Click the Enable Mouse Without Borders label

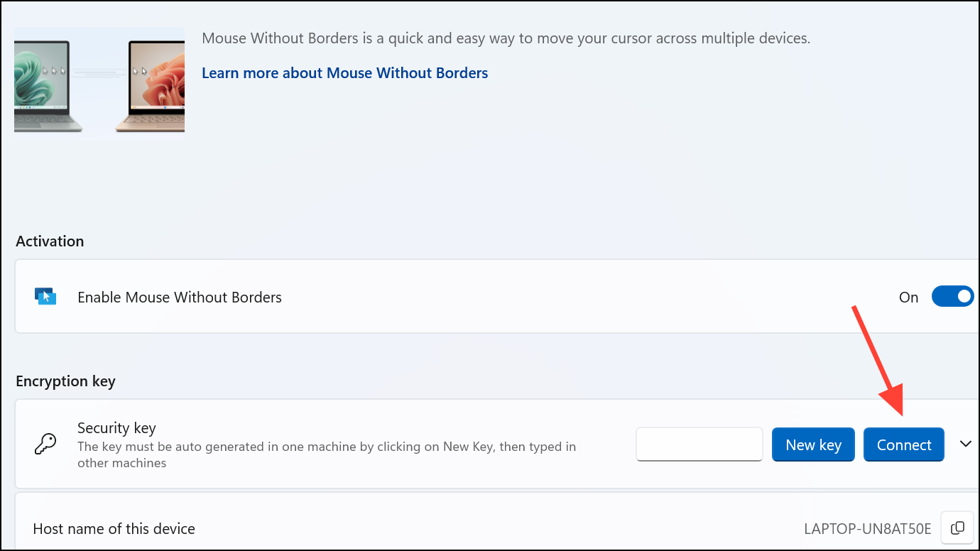pyautogui.click(x=180, y=297)
